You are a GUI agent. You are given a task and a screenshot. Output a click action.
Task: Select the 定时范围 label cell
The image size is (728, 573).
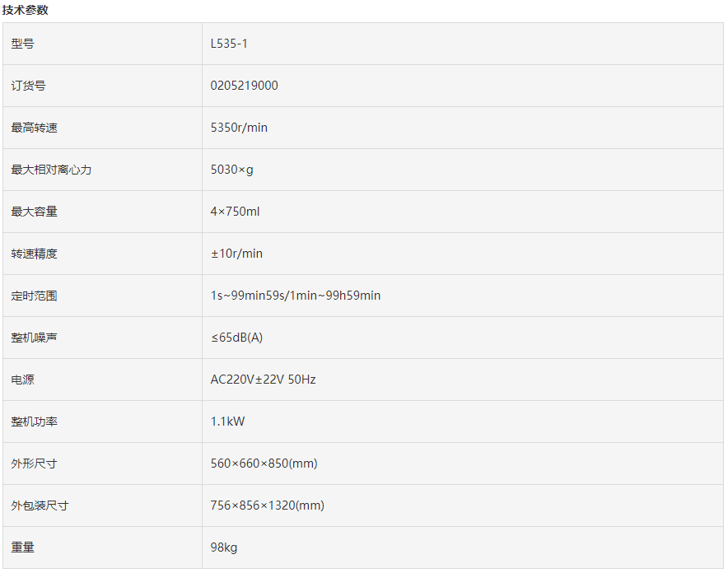pos(35,296)
